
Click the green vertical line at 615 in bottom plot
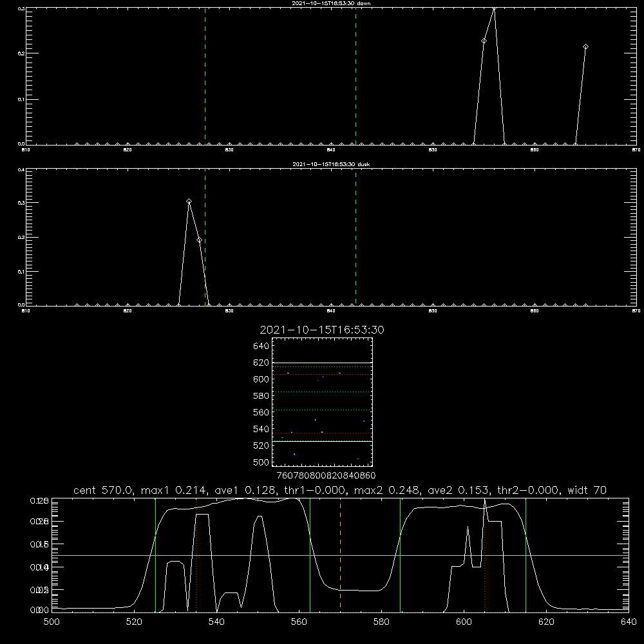click(526, 554)
